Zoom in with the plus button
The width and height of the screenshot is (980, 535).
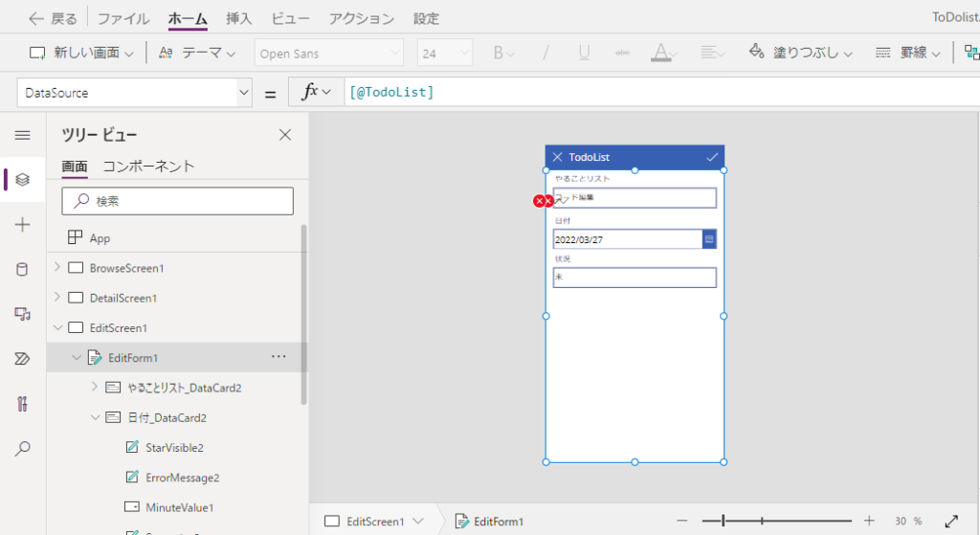pyautogui.click(x=869, y=521)
